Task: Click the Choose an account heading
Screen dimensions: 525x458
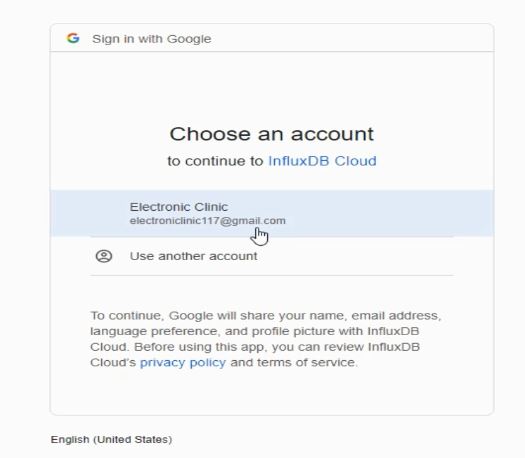Action: pos(272,134)
